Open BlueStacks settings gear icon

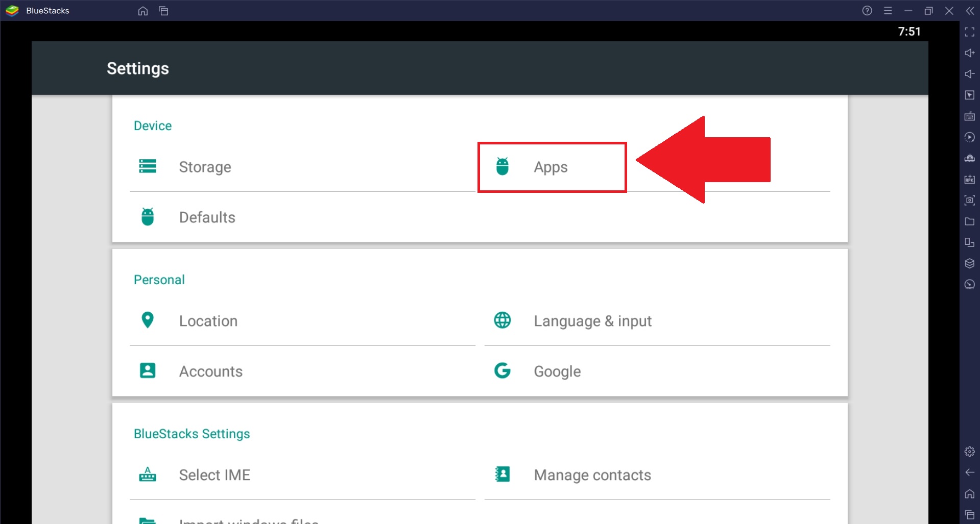click(970, 452)
